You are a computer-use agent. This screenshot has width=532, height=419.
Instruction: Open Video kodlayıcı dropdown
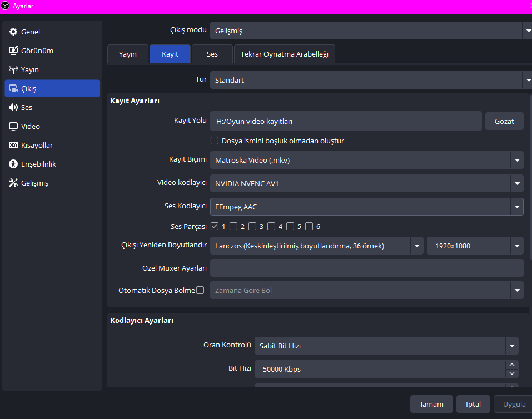(x=367, y=183)
